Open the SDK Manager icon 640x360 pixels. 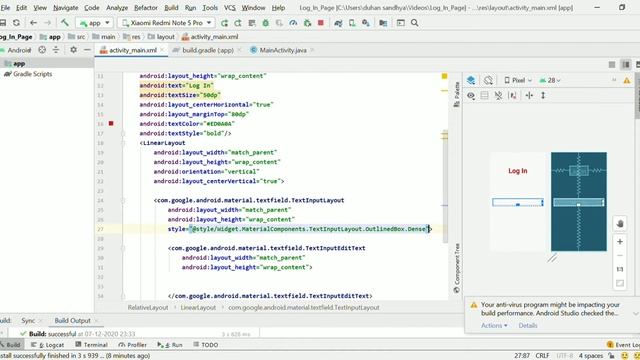(x=366, y=23)
